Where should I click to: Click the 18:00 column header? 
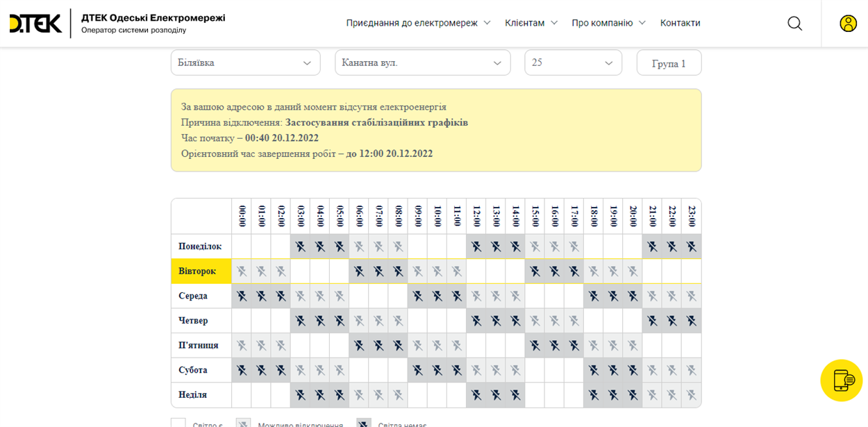click(x=594, y=216)
